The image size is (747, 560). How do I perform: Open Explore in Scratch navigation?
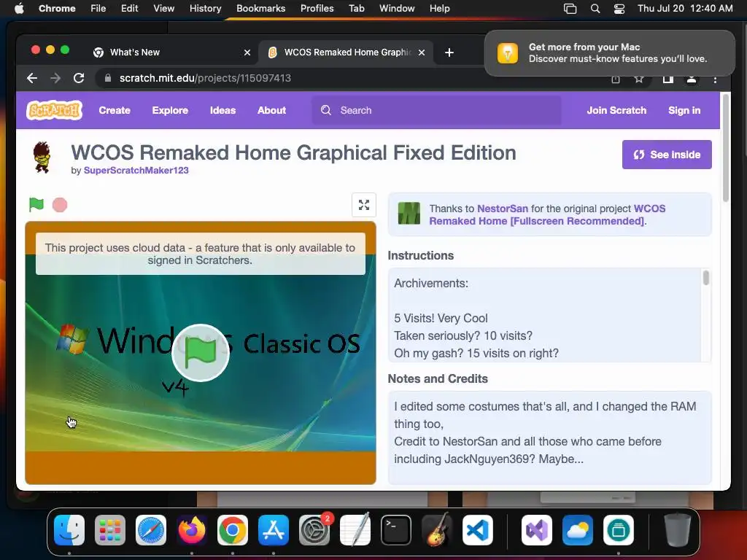pyautogui.click(x=170, y=111)
